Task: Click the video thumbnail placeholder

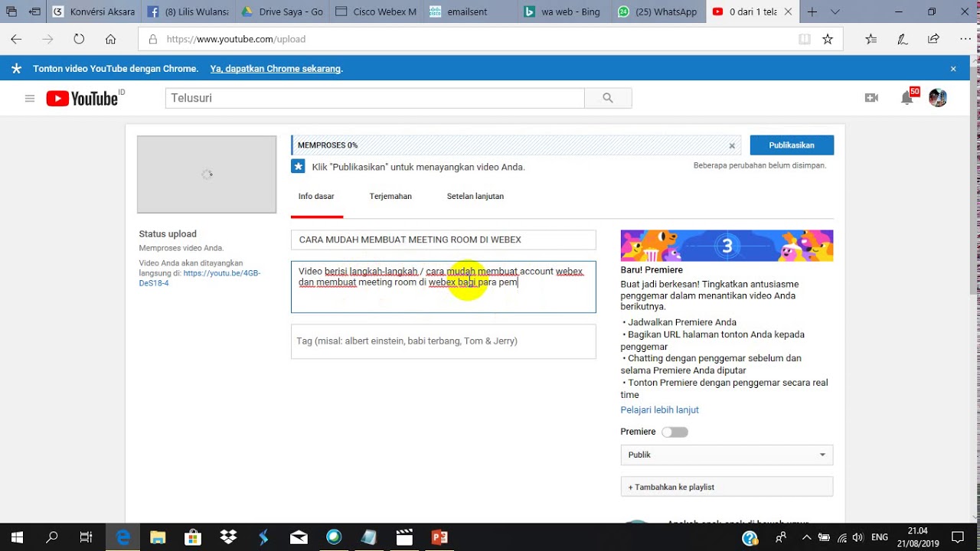Action: pyautogui.click(x=207, y=174)
